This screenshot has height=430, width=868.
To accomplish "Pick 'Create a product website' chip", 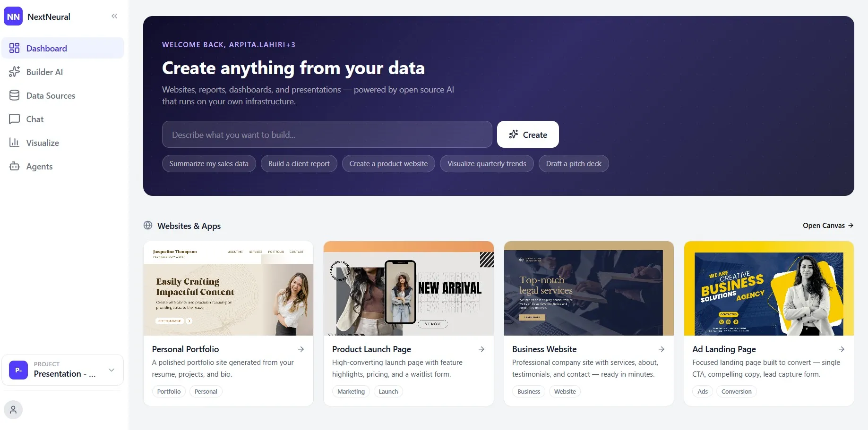I will pyautogui.click(x=388, y=164).
